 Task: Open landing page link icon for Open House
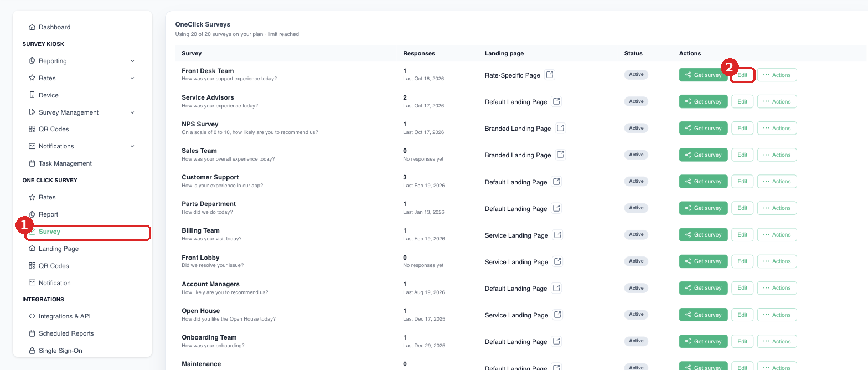coord(558,315)
